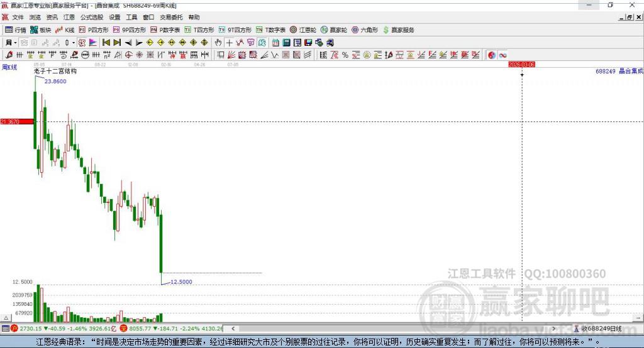Open the 六角形 hexagon chart
Viewport: 644px width, 348px height.
[365, 30]
